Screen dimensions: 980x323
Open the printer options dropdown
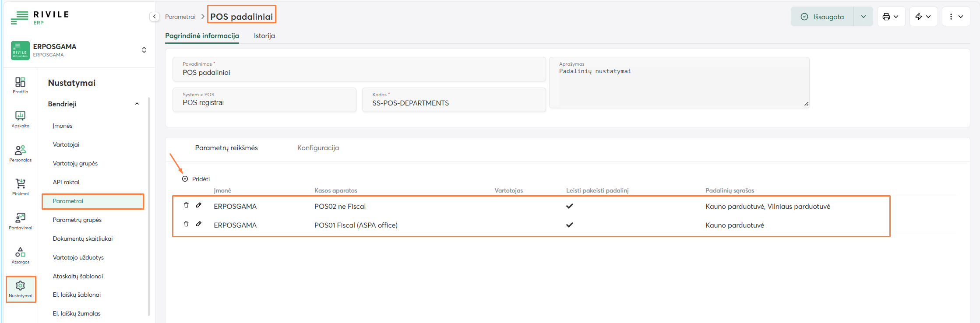click(891, 17)
